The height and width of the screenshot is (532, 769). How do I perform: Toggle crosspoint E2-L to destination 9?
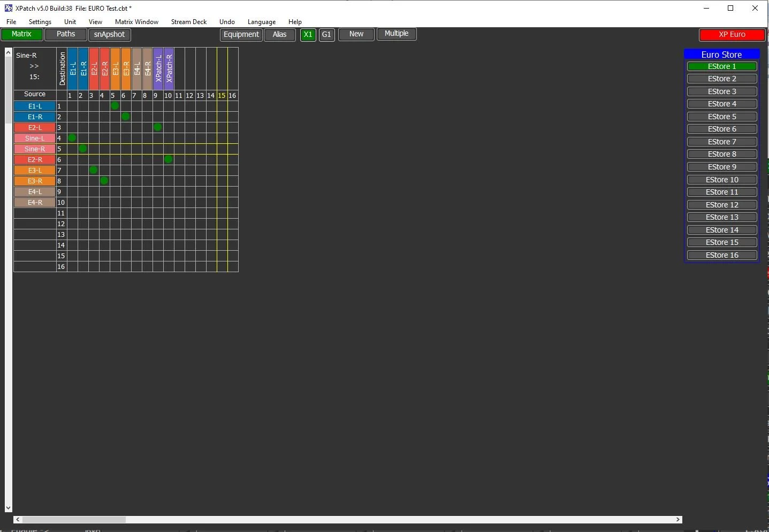click(158, 127)
